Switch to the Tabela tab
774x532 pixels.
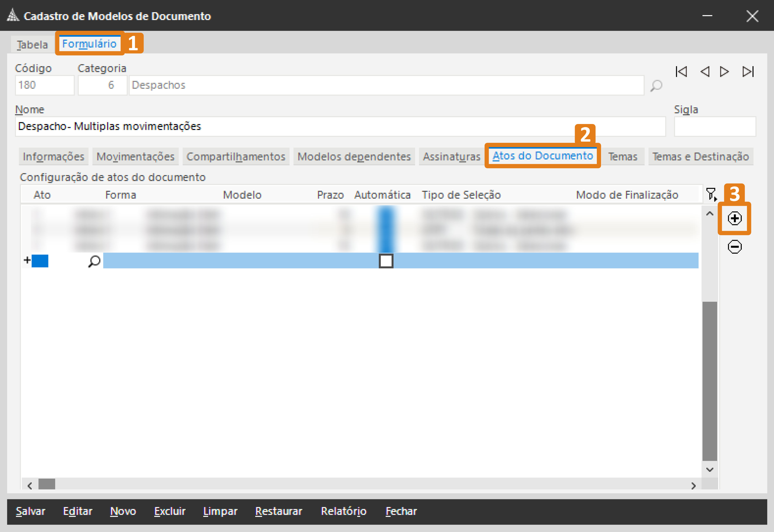32,45
